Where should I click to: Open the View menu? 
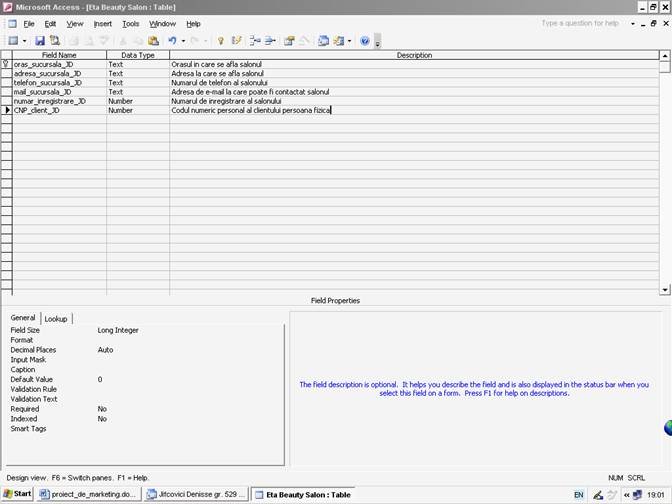pyautogui.click(x=75, y=24)
